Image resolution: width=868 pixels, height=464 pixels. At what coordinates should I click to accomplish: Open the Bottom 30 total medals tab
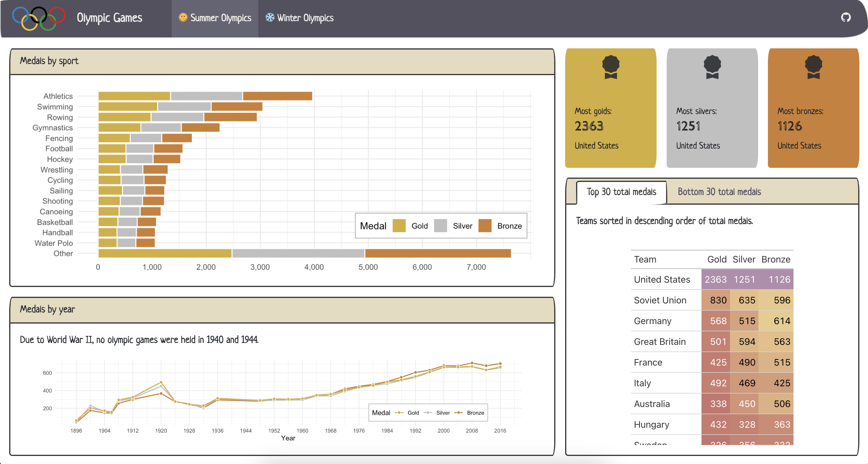pyautogui.click(x=719, y=192)
